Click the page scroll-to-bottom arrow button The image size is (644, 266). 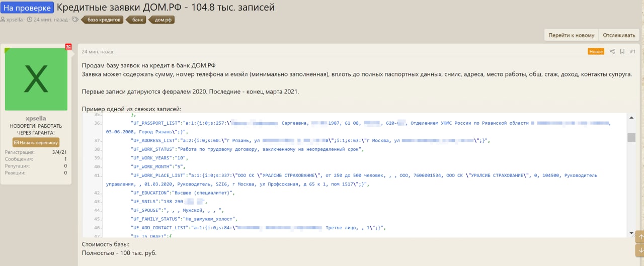click(640, 249)
